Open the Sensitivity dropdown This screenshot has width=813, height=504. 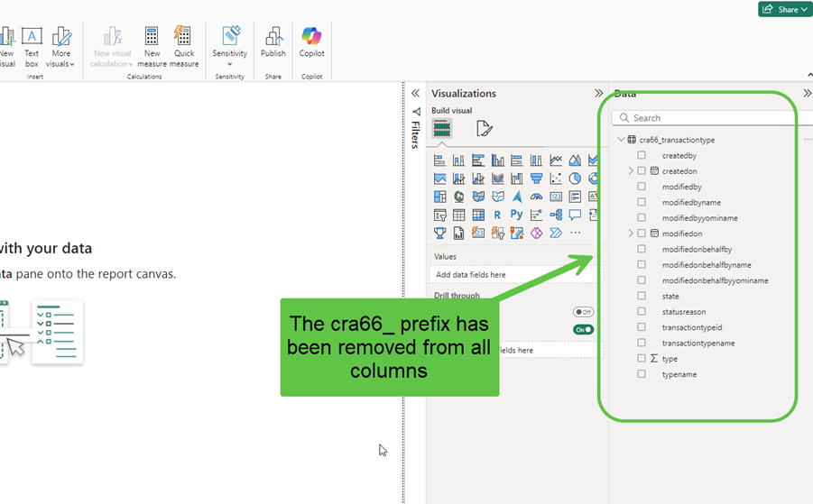230,47
